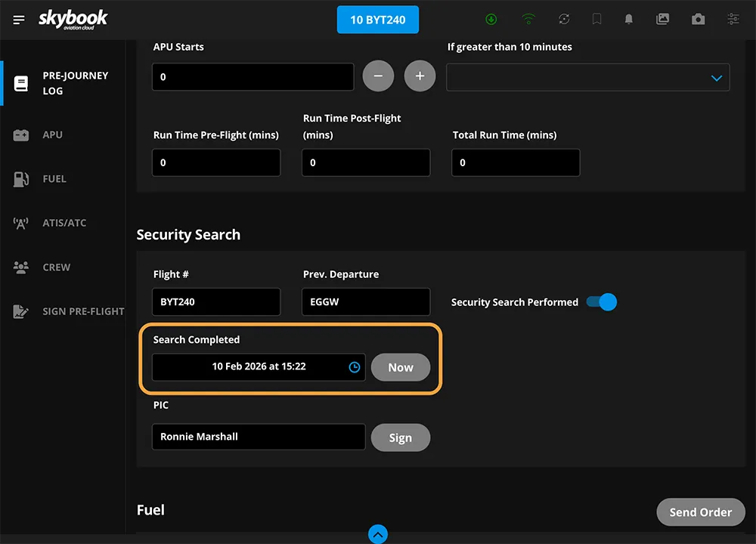
Task: Click the Sign button next to PIC
Action: point(400,437)
